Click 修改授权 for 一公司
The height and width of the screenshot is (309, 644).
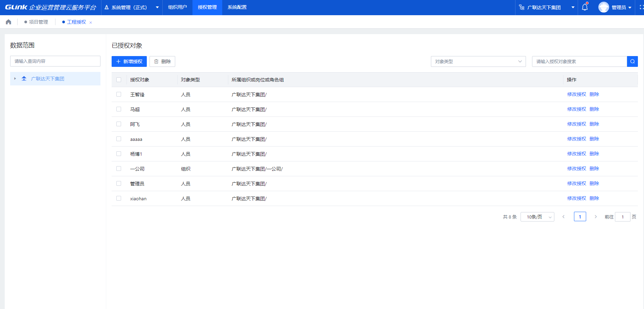tap(577, 169)
